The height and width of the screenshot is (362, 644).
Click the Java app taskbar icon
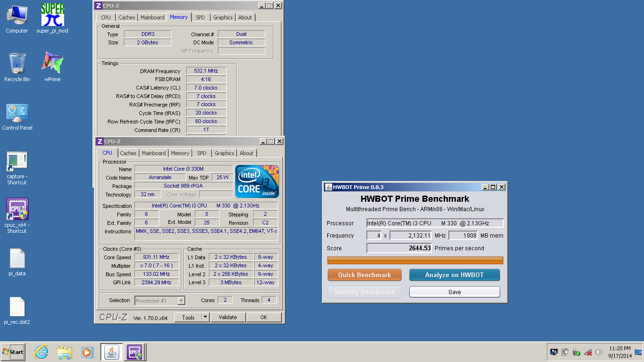(112, 352)
